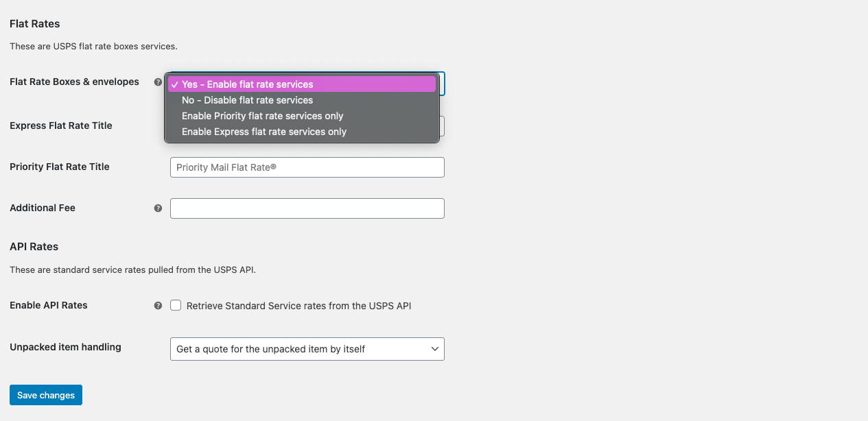Click the help icon beside Enable API Rates

point(158,306)
